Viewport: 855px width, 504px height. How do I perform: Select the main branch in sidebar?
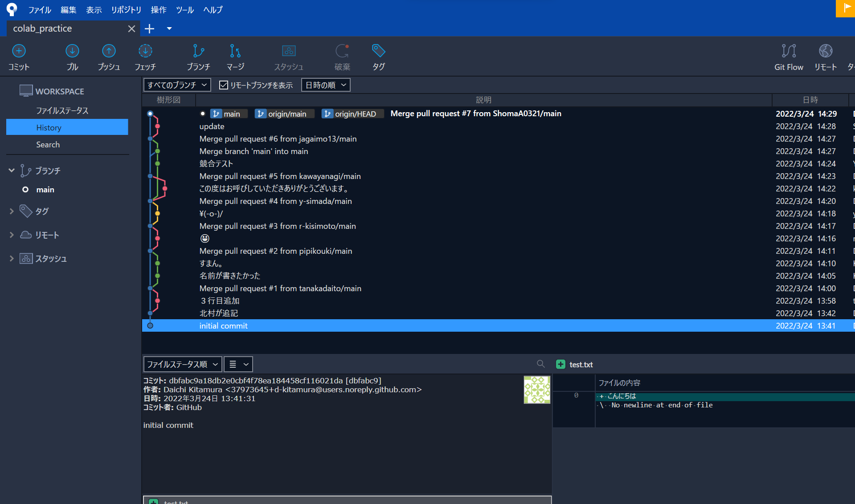[x=45, y=190]
